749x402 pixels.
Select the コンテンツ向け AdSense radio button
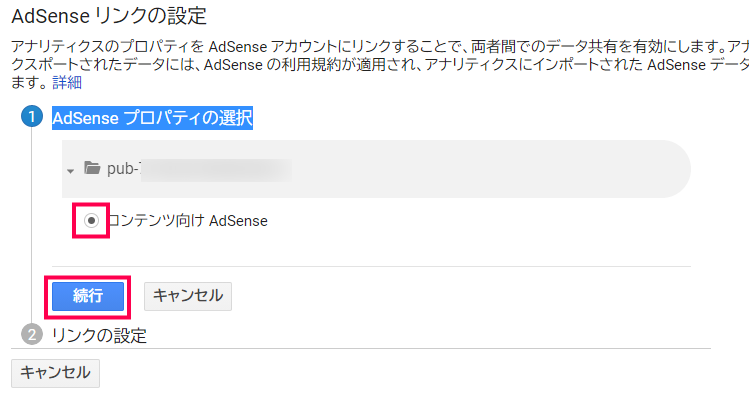point(92,221)
